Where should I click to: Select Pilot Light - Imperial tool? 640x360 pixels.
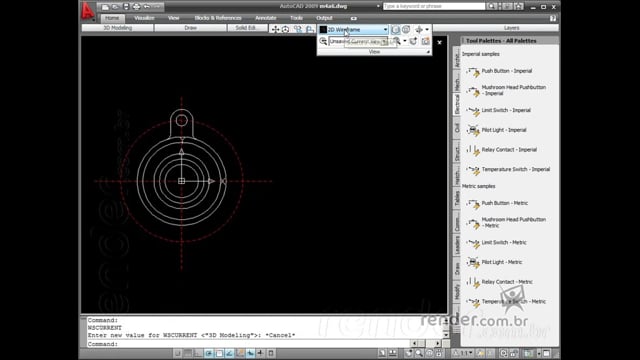[497, 130]
